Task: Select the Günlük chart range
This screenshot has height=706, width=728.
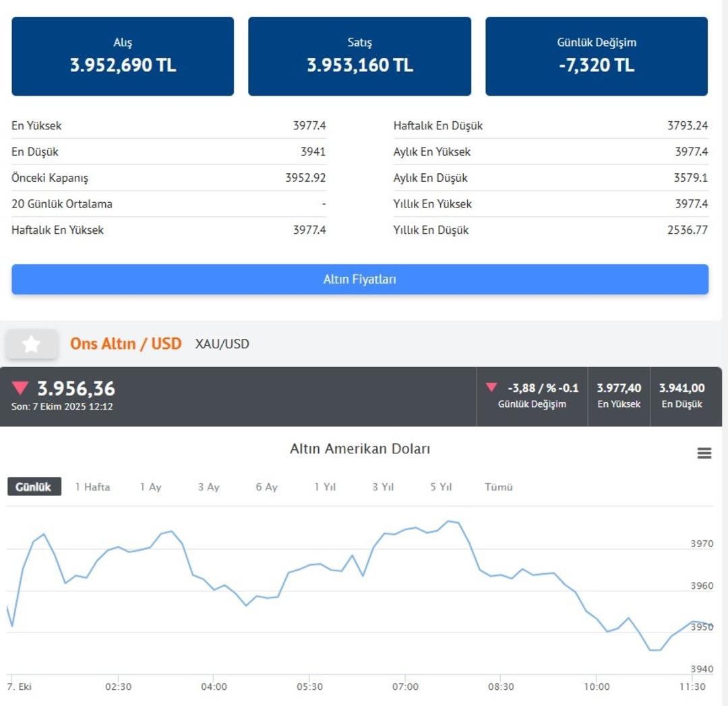Action: (x=34, y=486)
